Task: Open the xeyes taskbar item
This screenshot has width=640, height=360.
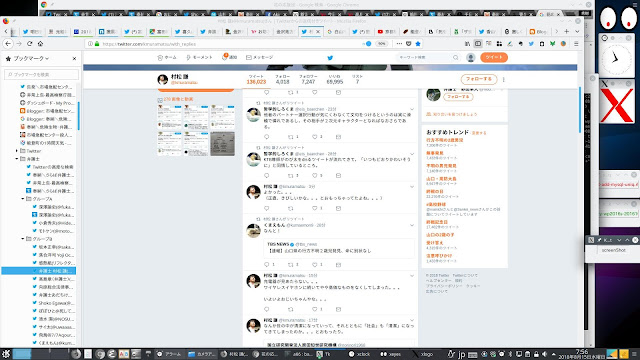Action: coord(391,354)
